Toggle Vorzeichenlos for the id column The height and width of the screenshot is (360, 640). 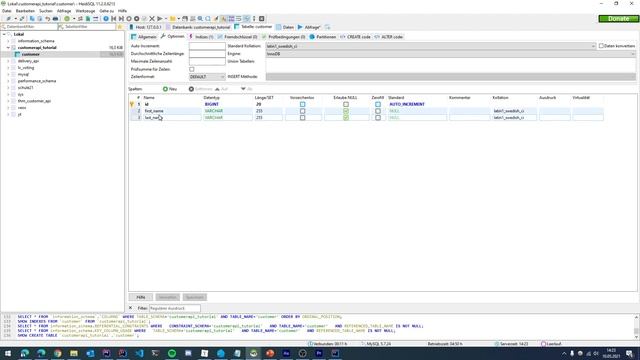[302, 104]
